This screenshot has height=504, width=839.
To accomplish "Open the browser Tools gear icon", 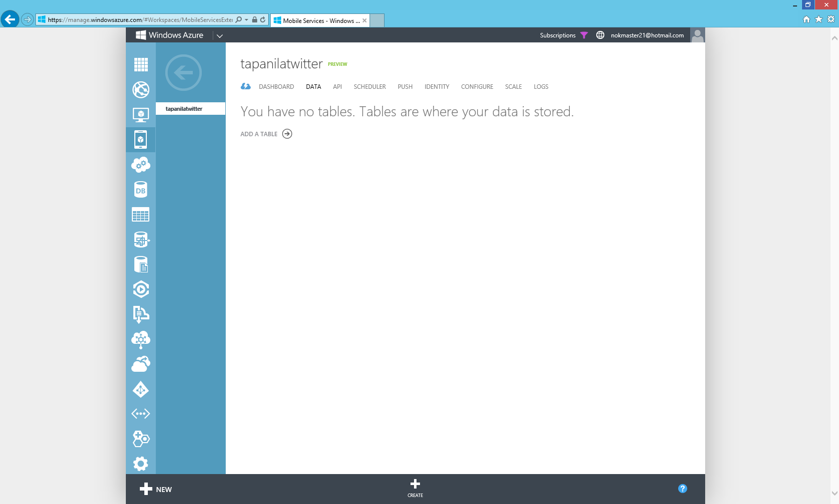I will (831, 19).
